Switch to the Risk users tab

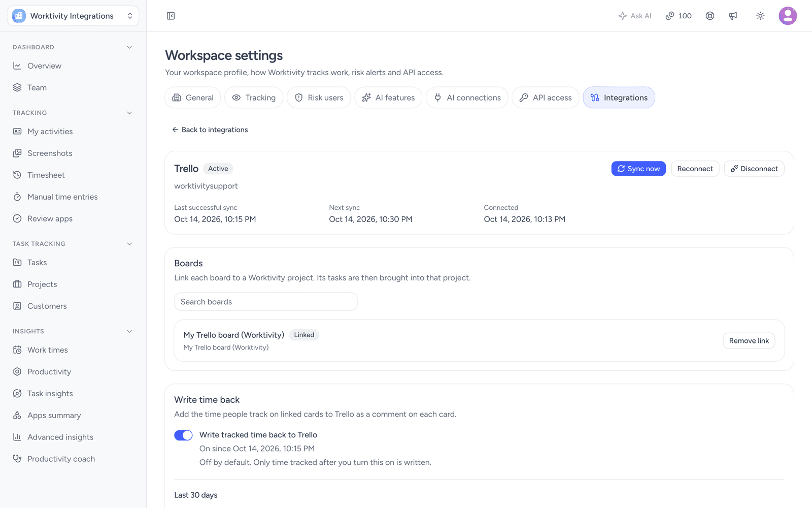coord(319,98)
